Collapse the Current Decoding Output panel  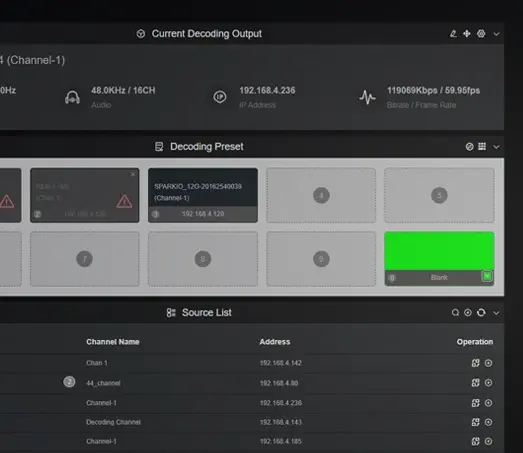click(x=496, y=34)
